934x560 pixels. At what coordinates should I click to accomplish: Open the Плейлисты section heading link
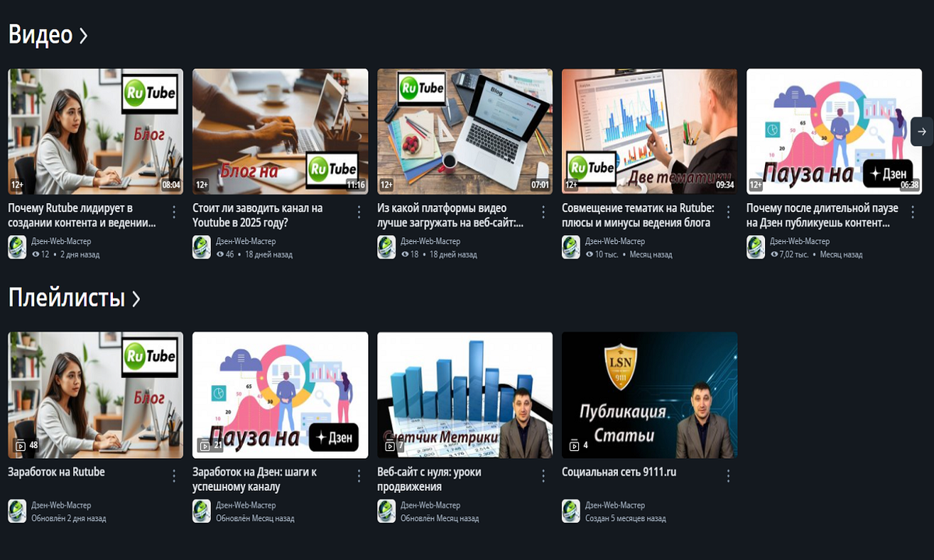click(x=74, y=298)
